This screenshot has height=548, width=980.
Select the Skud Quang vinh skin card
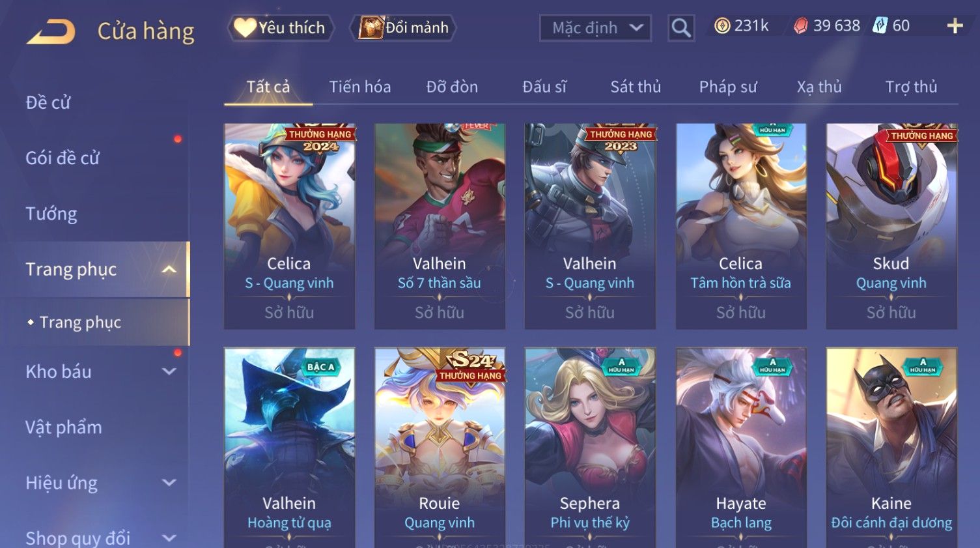pyautogui.click(x=891, y=226)
